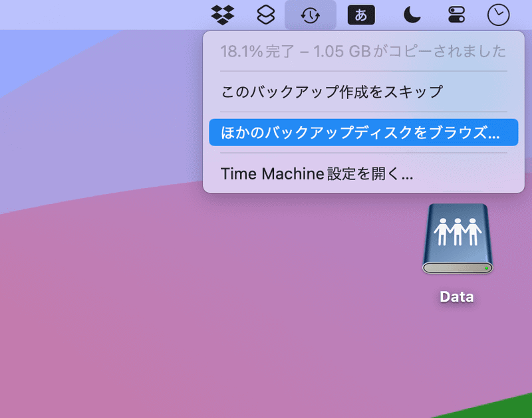Image resolution: width=532 pixels, height=418 pixels.
Task: Enable Do Not Disturb via the moon icon
Action: click(411, 15)
